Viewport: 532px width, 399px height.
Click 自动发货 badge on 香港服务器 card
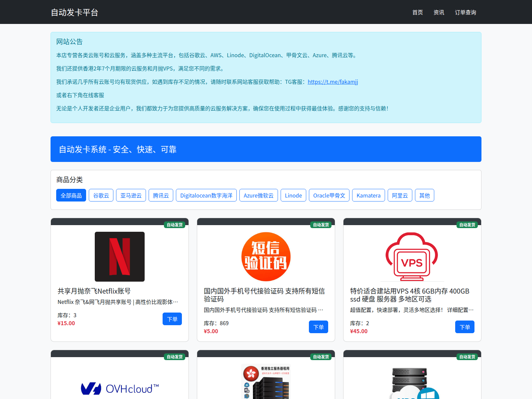tap(321, 357)
